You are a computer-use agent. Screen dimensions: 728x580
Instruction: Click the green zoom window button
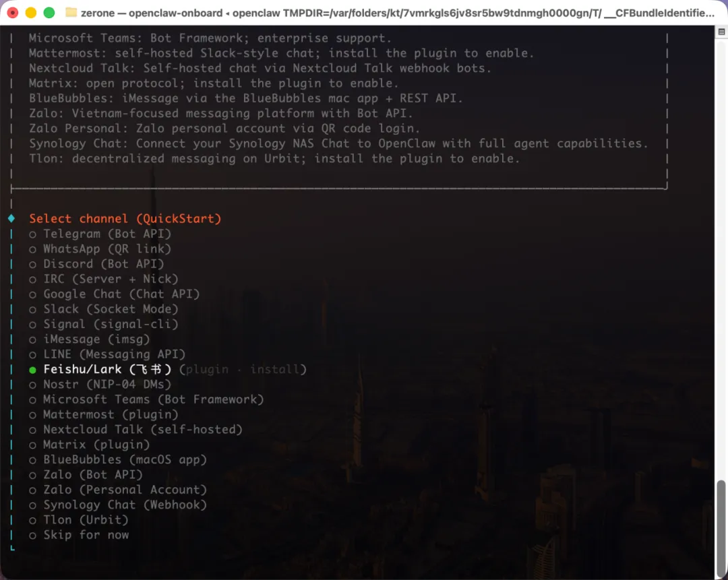(49, 13)
